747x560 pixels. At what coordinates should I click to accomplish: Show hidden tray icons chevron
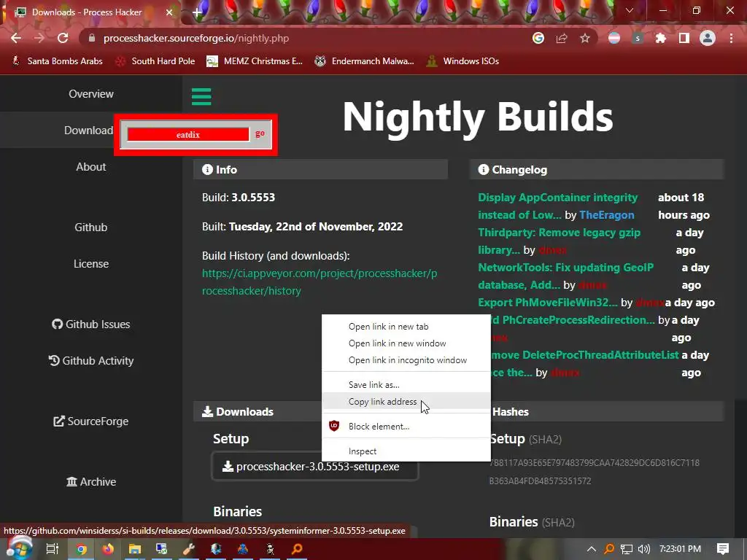pyautogui.click(x=591, y=549)
